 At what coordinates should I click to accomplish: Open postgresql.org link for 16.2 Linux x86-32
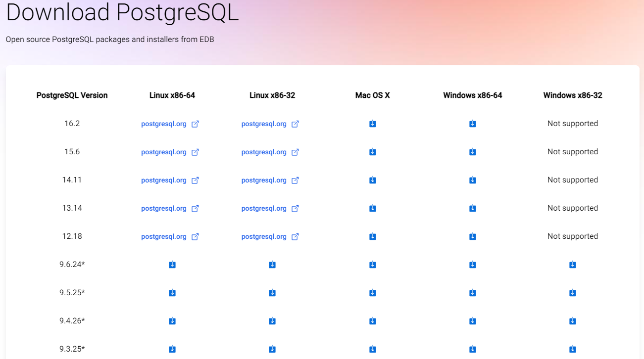tap(270, 124)
